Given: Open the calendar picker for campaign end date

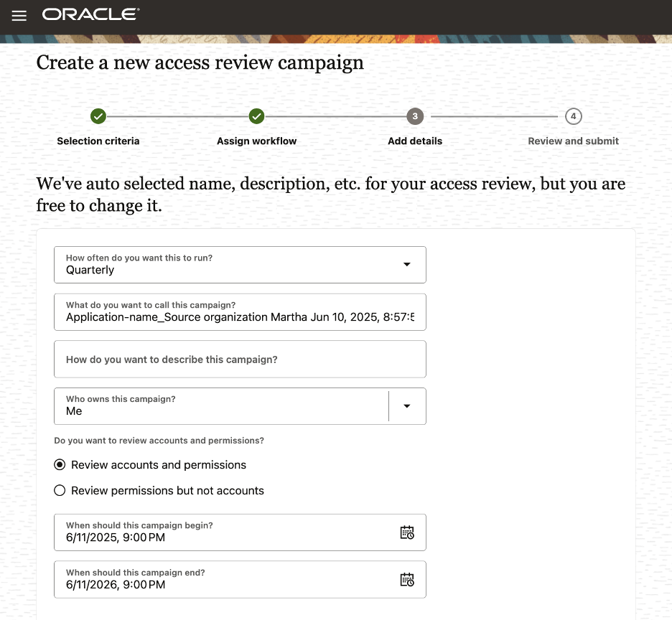Looking at the screenshot, I should pos(407,579).
